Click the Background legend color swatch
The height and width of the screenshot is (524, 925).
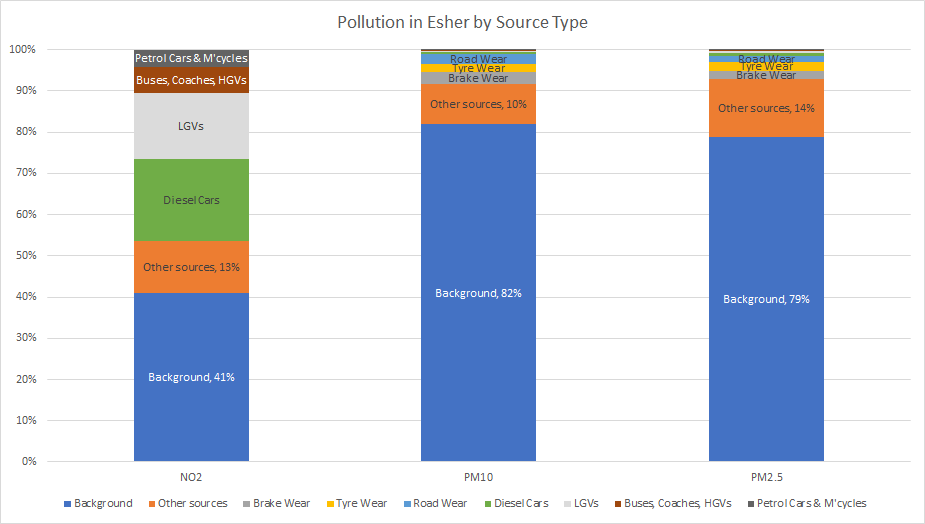(x=67, y=503)
